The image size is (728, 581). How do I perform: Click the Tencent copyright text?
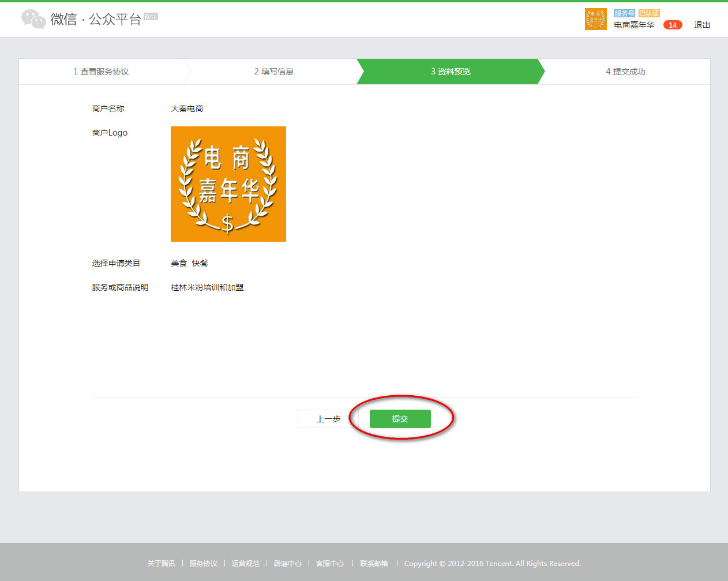point(493,564)
